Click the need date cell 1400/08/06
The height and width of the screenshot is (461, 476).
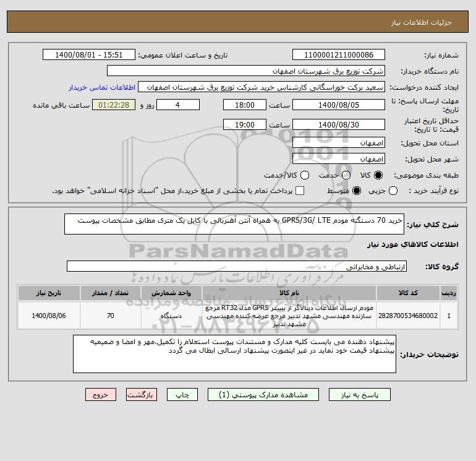(x=49, y=316)
